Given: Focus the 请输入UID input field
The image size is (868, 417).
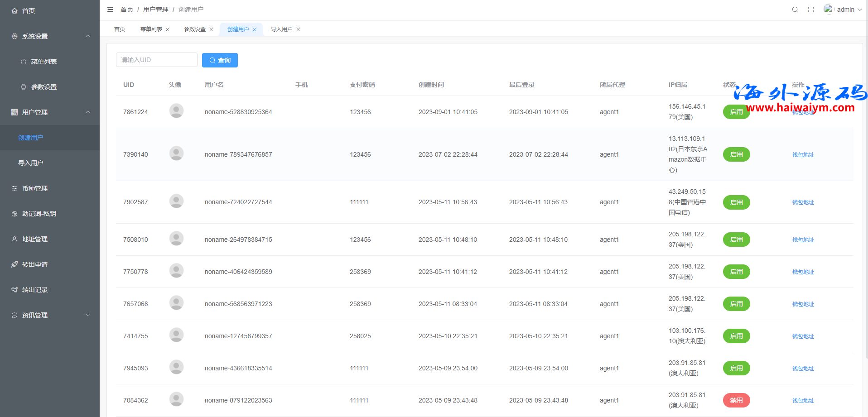Looking at the screenshot, I should point(156,60).
